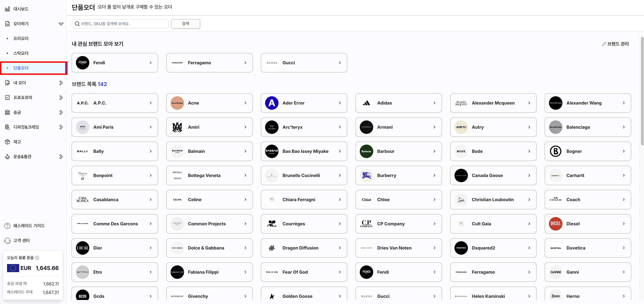Expand the 프로포르마 submenu arrow

coord(61,98)
